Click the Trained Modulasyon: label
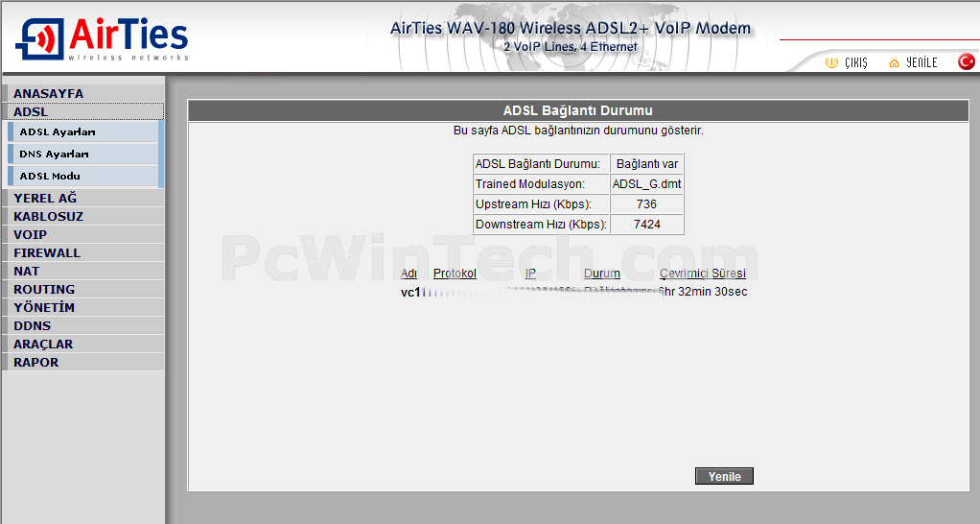Screen dimensions: 980x524 coord(530,184)
